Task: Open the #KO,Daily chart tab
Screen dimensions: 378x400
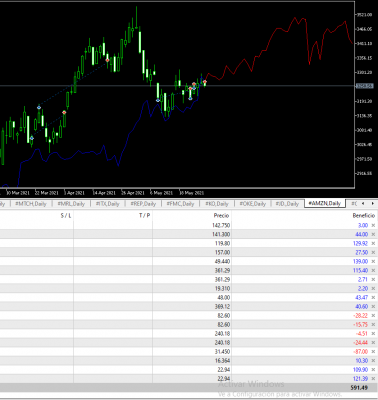Action: [217, 204]
